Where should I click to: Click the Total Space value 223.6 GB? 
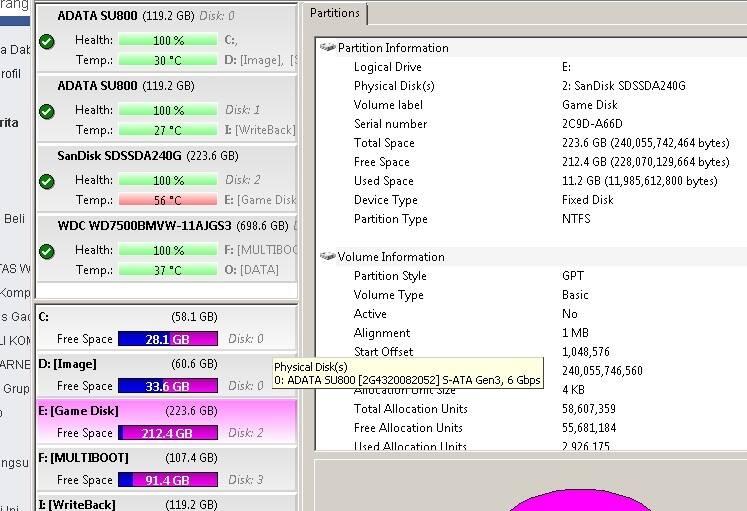pos(646,143)
